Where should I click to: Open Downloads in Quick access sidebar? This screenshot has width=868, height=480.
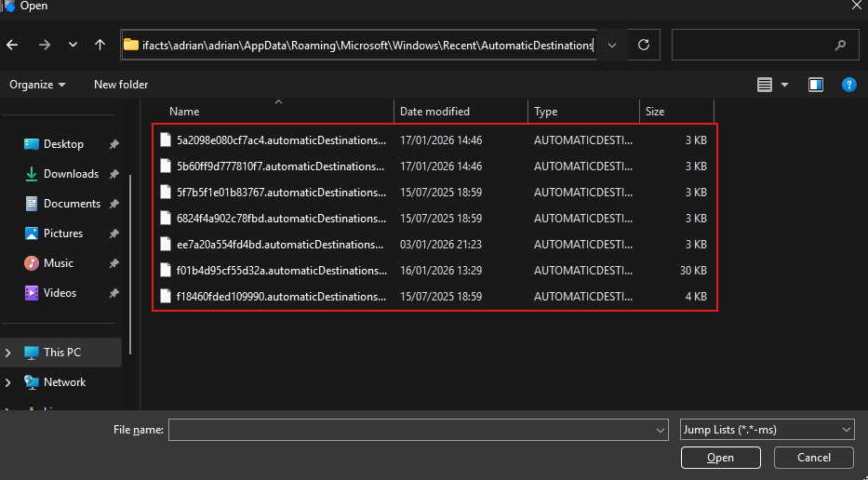point(71,174)
